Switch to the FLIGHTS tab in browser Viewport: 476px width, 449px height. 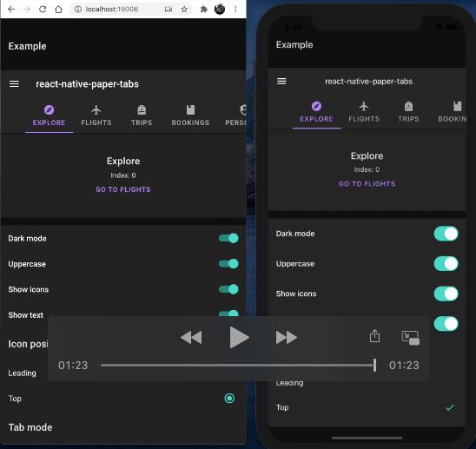pos(96,122)
